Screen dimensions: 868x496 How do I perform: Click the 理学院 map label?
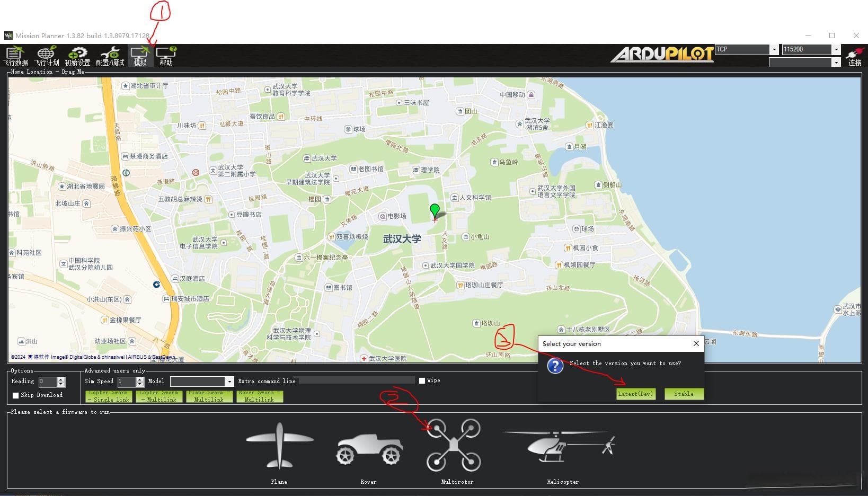click(430, 170)
